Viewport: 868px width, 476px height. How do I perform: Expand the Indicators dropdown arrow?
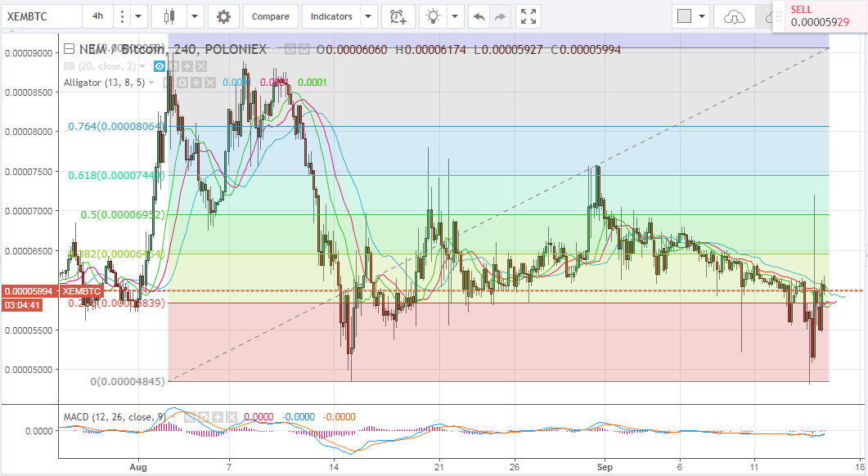(368, 16)
